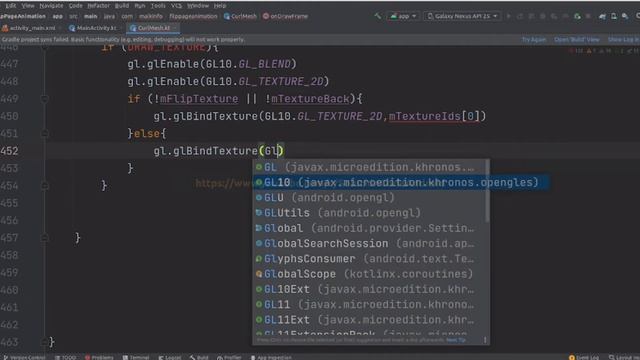The width and height of the screenshot is (640, 360).
Task: Open the Logcat tool window
Action: (x=169, y=357)
